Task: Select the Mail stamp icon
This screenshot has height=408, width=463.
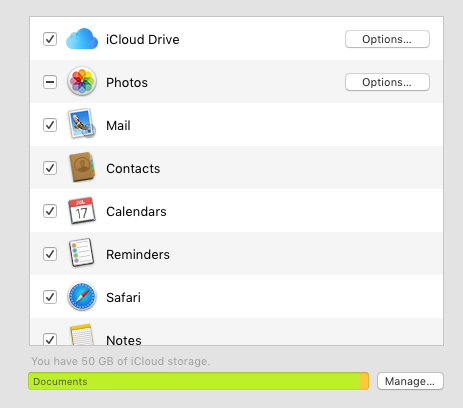Action: (x=82, y=123)
